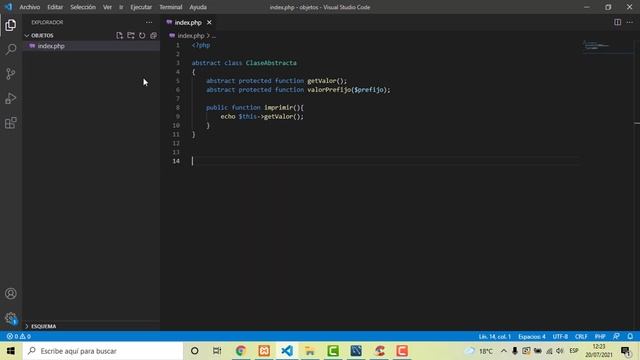
Task: Open the Manage settings gear
Action: (11, 318)
